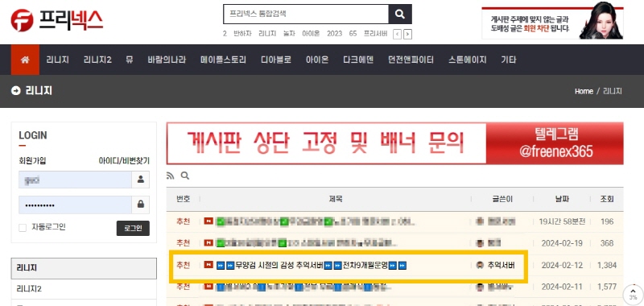Toggle the 자동로그인 checkbox
This screenshot has width=644, height=306.
23,228
